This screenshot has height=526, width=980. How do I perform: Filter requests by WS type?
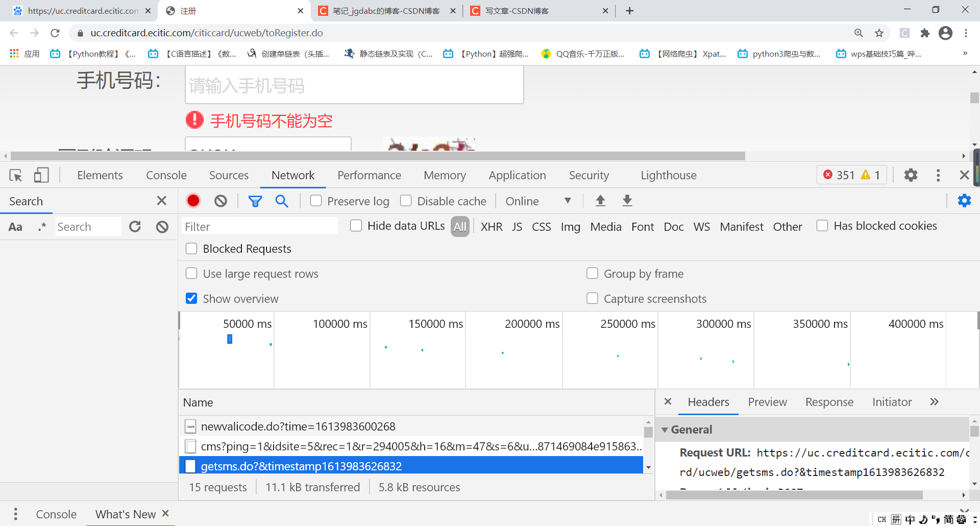click(x=702, y=227)
